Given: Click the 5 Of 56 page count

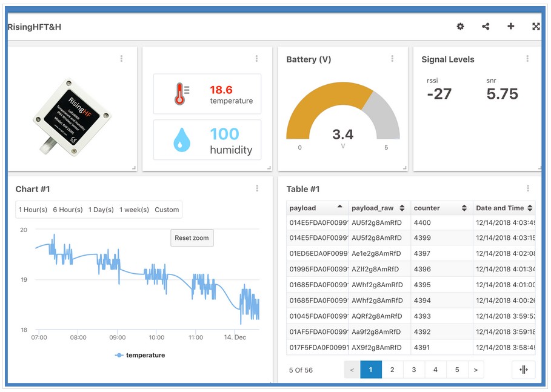Looking at the screenshot, I should (301, 370).
